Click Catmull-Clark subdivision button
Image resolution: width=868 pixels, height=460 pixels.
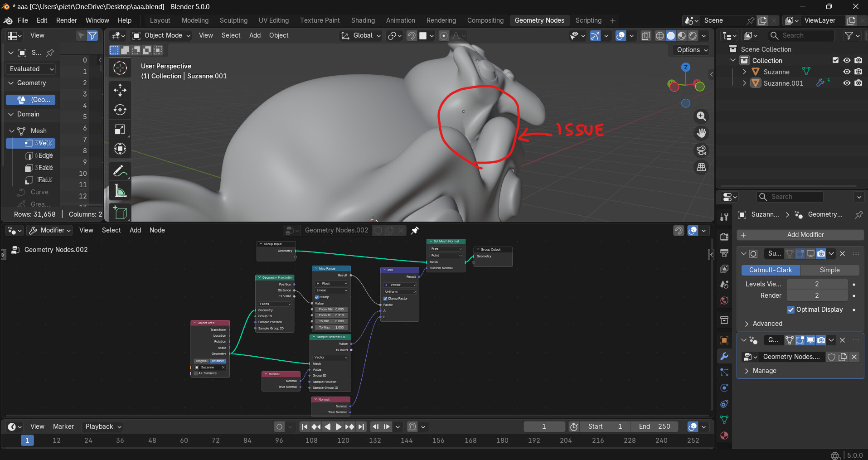771,270
